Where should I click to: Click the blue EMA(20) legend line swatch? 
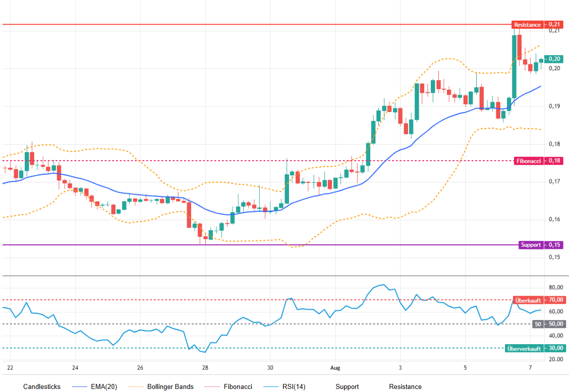pos(79,387)
